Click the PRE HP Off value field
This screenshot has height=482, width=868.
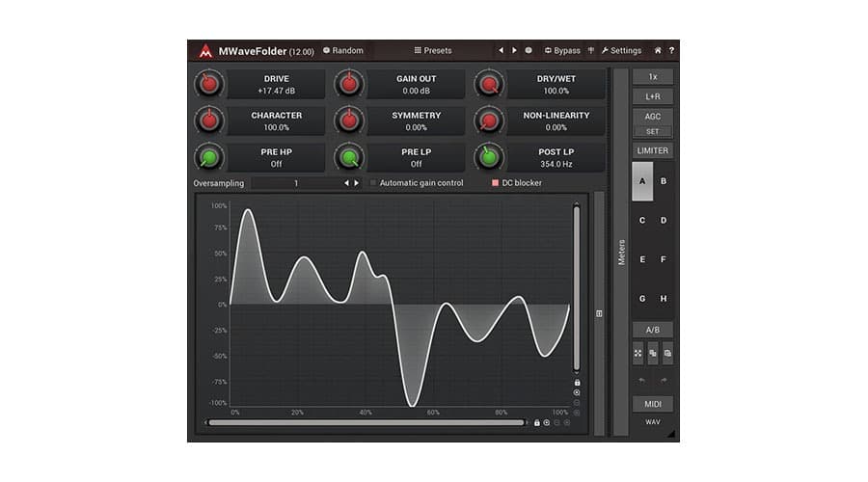276,158
